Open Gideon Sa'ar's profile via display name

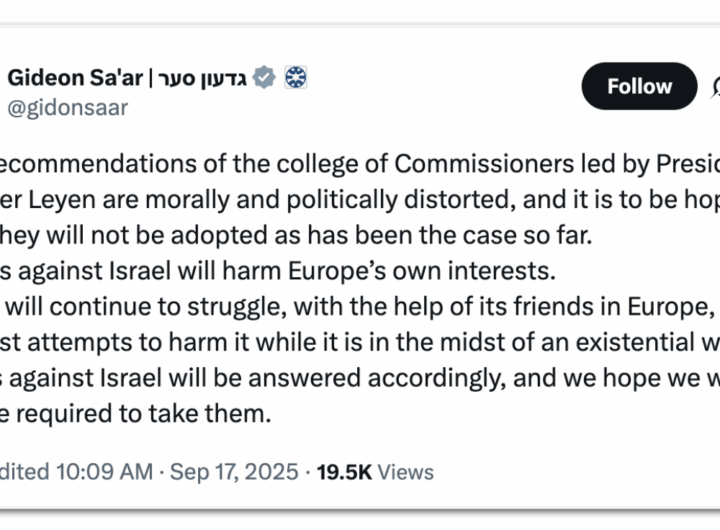(72, 78)
